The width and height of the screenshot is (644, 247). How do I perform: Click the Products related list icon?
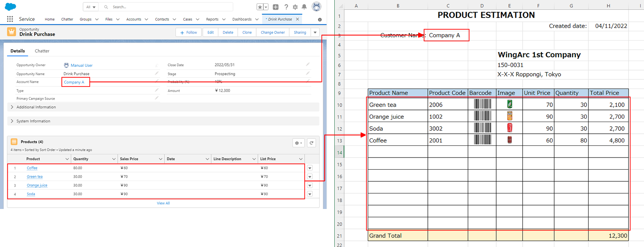point(14,142)
